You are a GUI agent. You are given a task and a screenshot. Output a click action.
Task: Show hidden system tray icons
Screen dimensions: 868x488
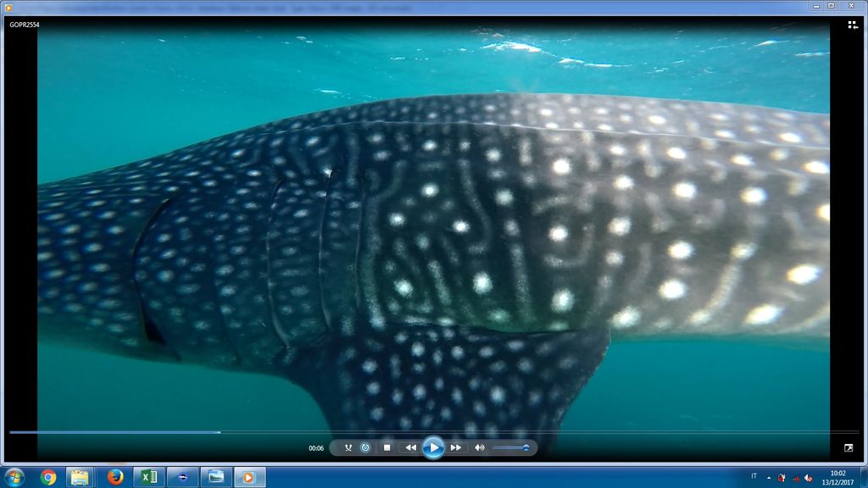click(769, 477)
